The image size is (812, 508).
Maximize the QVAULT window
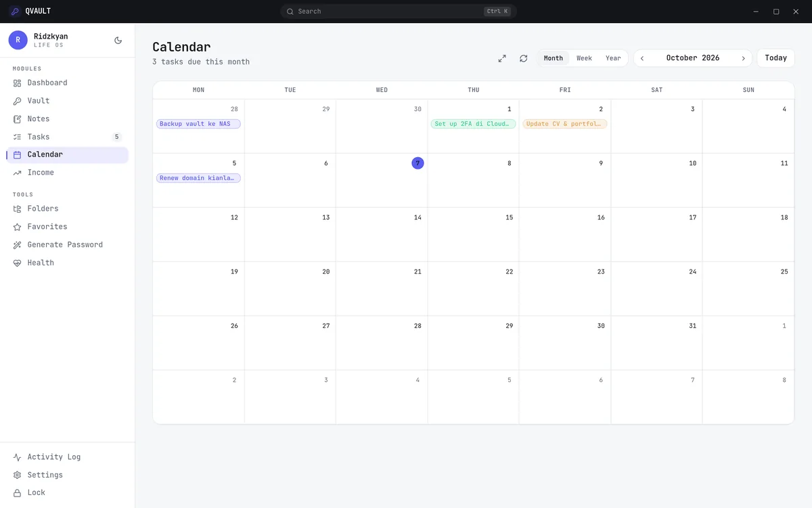pos(776,12)
